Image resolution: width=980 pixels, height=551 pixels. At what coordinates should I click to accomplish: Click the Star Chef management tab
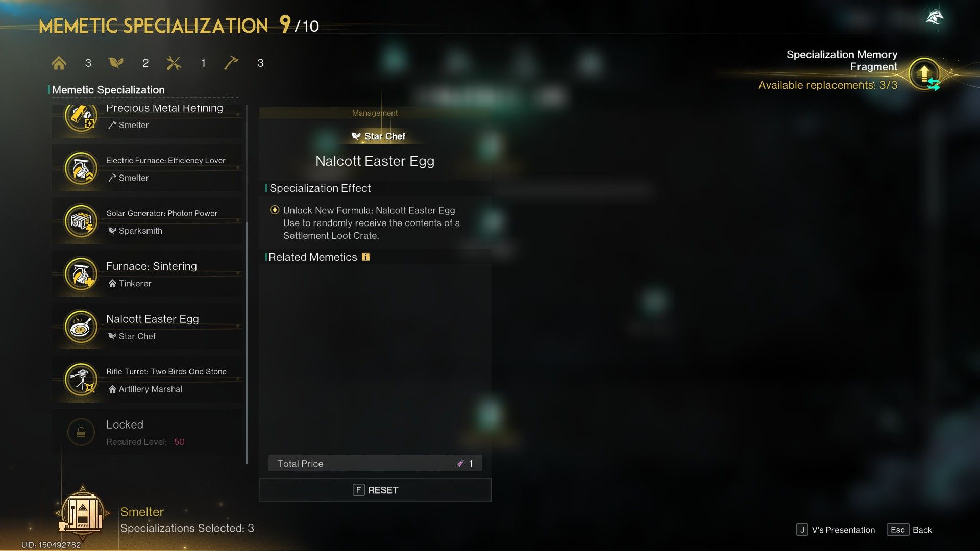tap(376, 135)
